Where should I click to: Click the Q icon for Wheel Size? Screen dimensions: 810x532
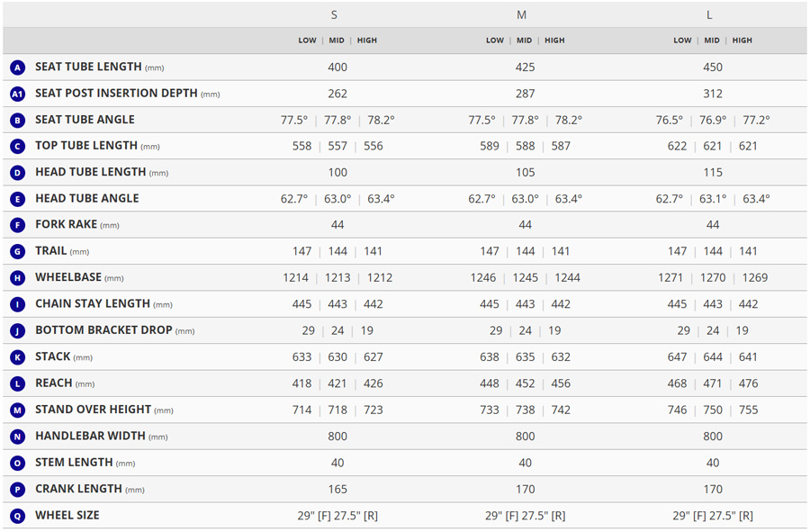pyautogui.click(x=18, y=516)
